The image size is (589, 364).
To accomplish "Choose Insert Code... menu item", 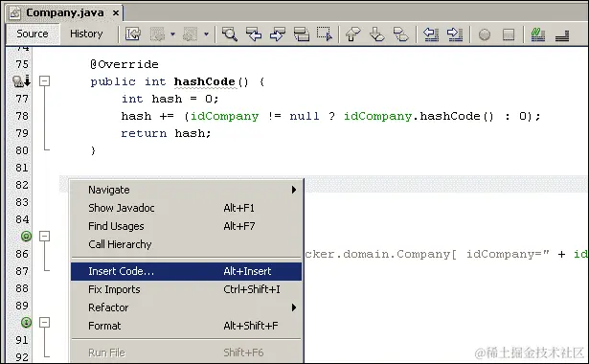I will coord(187,271).
